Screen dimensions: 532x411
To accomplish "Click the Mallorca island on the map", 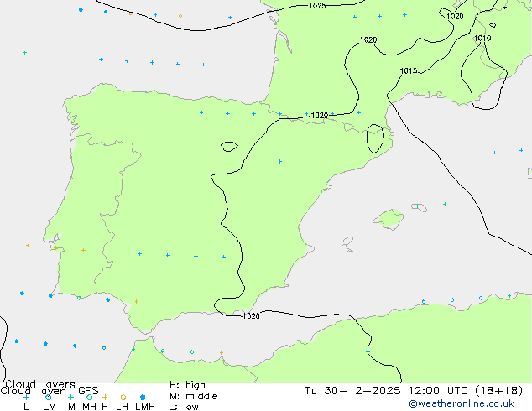I will coord(389,219).
